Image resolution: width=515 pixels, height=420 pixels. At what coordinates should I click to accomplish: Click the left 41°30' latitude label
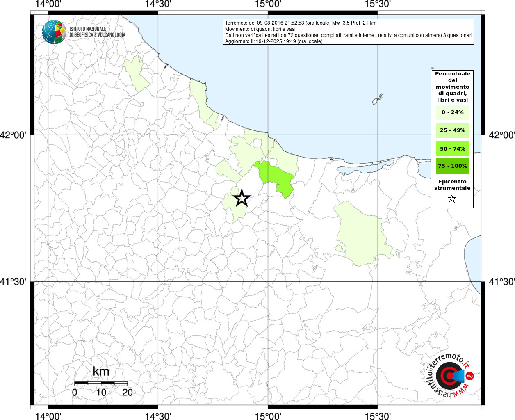point(14,282)
